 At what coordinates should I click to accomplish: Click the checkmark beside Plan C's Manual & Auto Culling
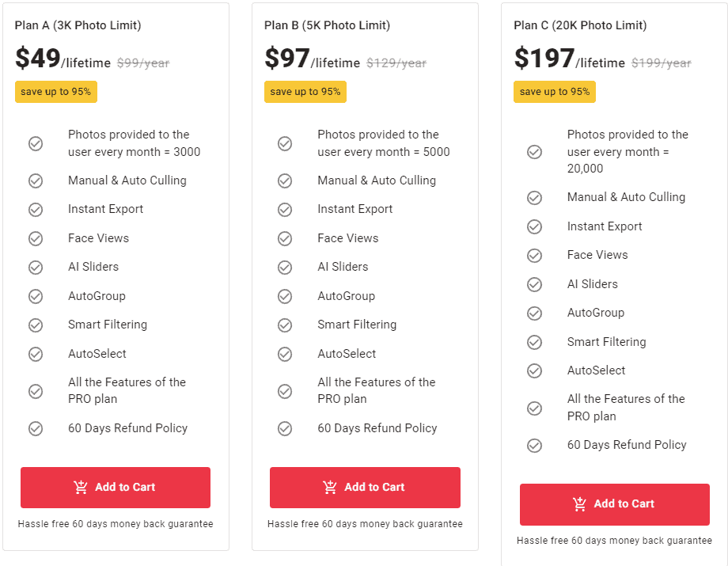coord(534,197)
